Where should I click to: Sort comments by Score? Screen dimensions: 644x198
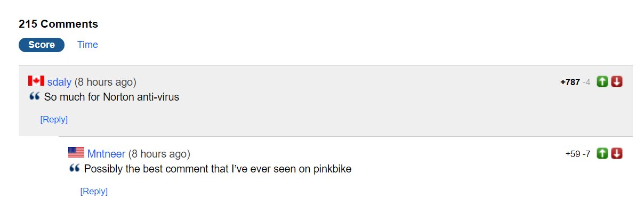click(42, 45)
